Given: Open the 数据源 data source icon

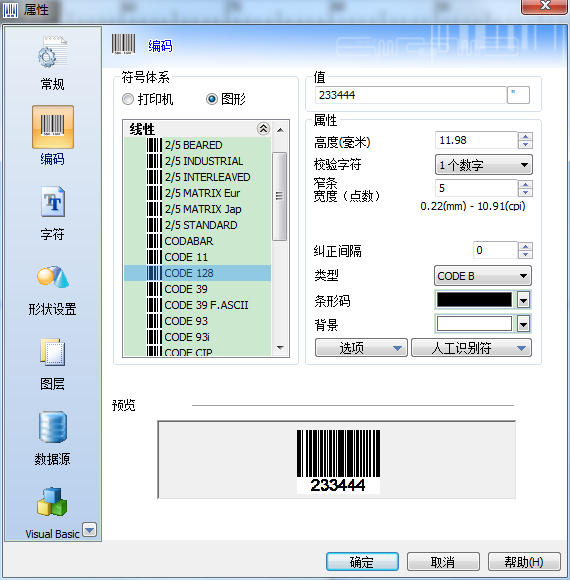Looking at the screenshot, I should click(53, 427).
